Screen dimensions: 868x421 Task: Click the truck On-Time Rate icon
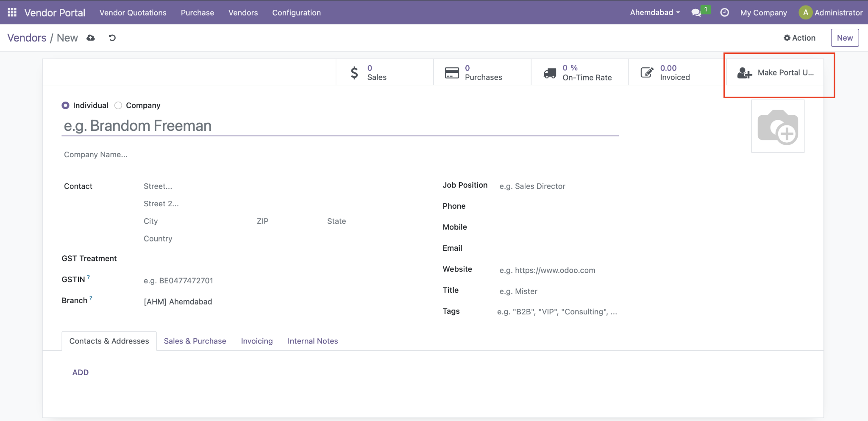(550, 73)
